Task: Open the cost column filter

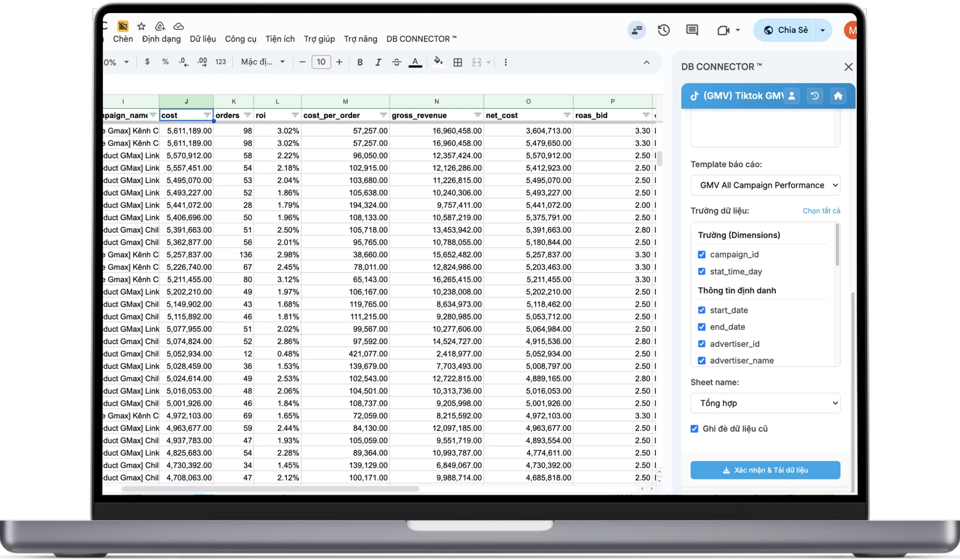Action: (x=207, y=115)
